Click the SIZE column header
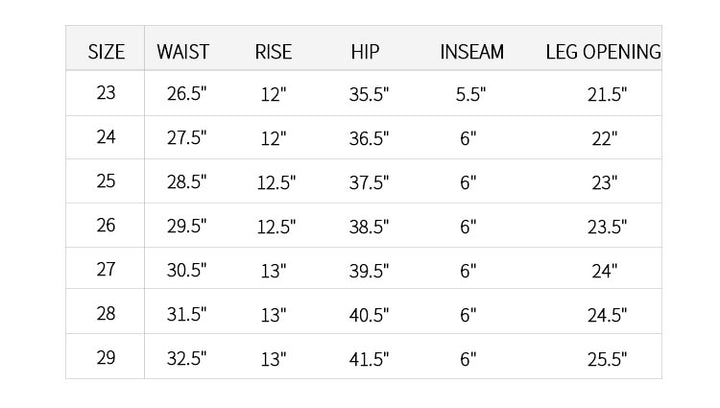Viewport: 720px width, 408px height. coord(107,51)
